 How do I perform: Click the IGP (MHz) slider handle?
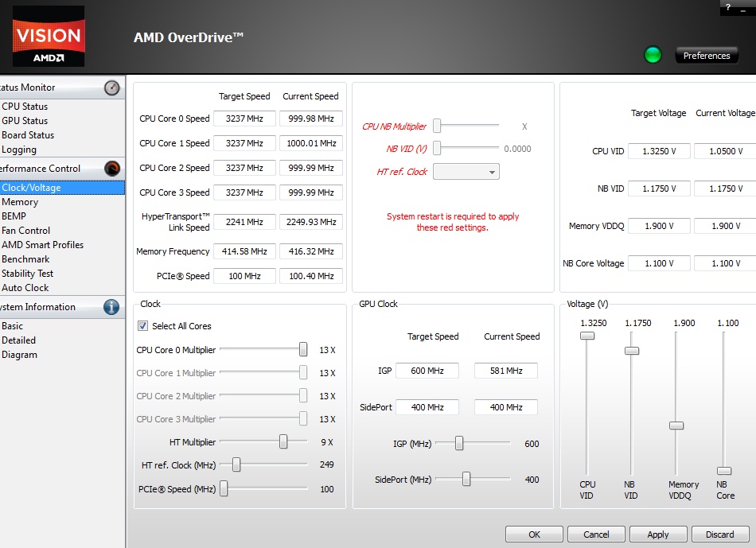pyautogui.click(x=459, y=443)
